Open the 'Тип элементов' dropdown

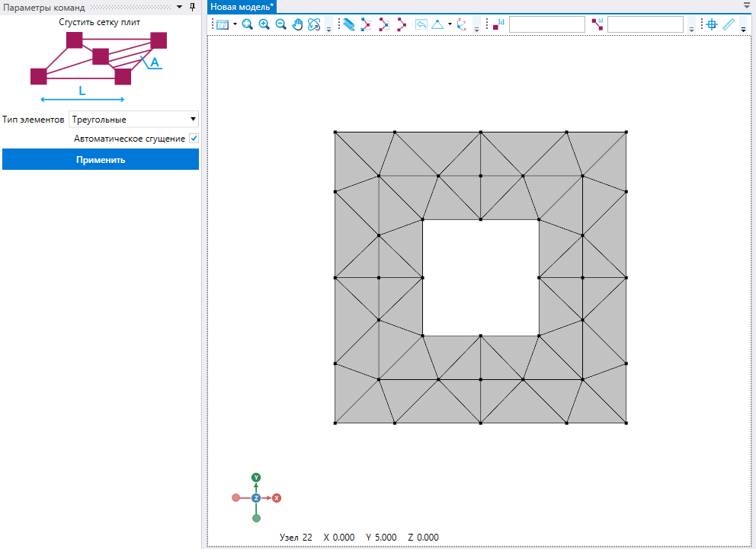133,120
